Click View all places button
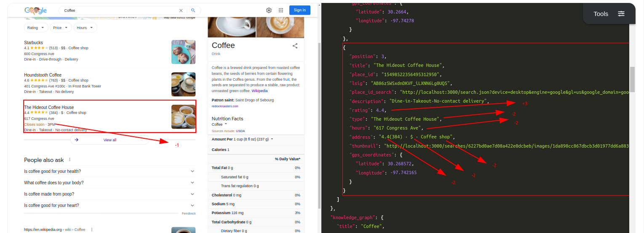644x233 pixels. coord(110,140)
